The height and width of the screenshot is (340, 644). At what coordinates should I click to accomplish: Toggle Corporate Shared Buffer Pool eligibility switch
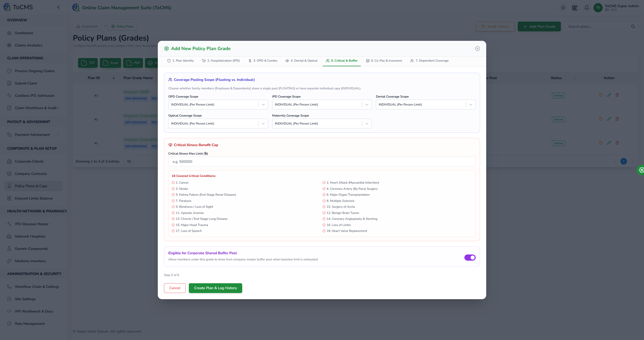470,257
